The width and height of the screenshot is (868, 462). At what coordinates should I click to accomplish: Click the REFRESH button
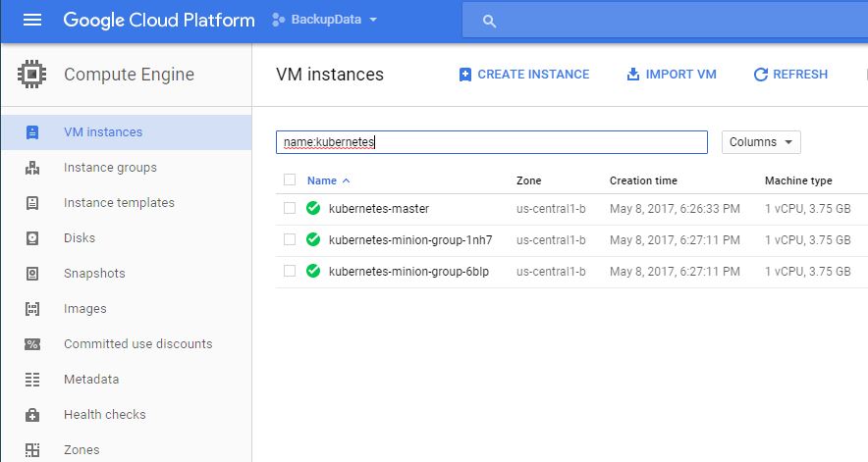tap(790, 75)
